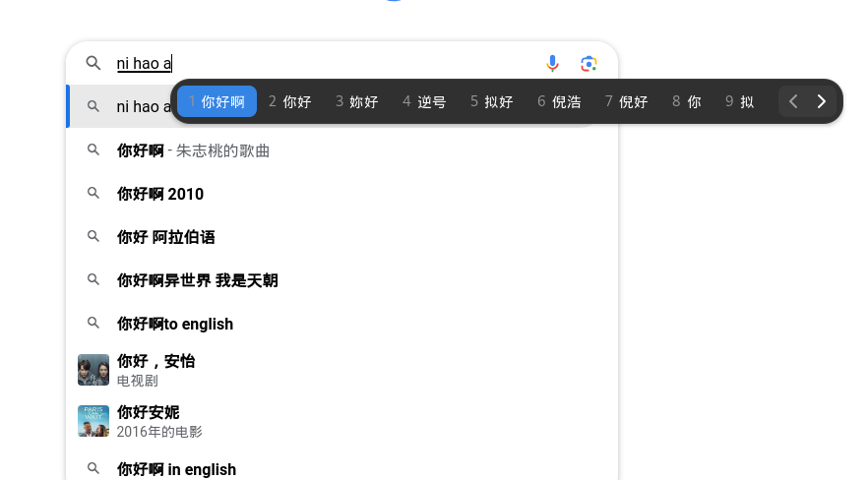Select suggestion 你好啊 2010
Viewport: 868px width, 480px height.
pyautogui.click(x=342, y=194)
